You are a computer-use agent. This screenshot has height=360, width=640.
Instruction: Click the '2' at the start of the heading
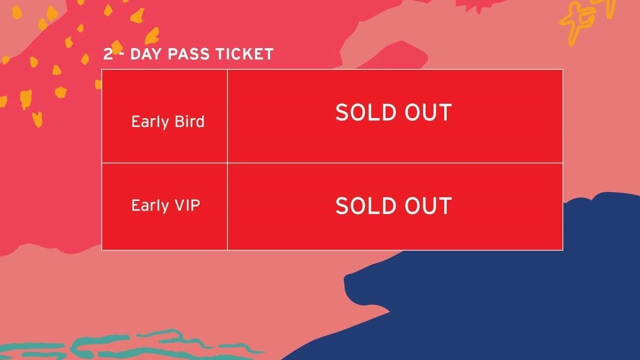pos(108,54)
